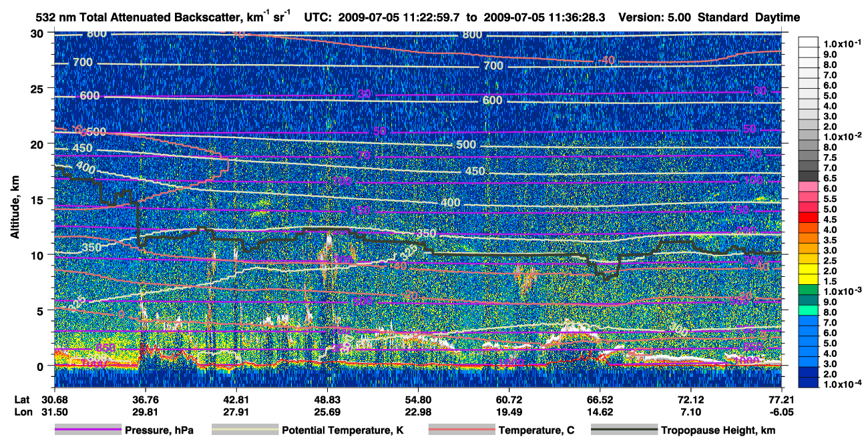The width and height of the screenshot is (868, 445).
Task: Click the salmon Temperature legend line swatch
Action: coord(461,430)
